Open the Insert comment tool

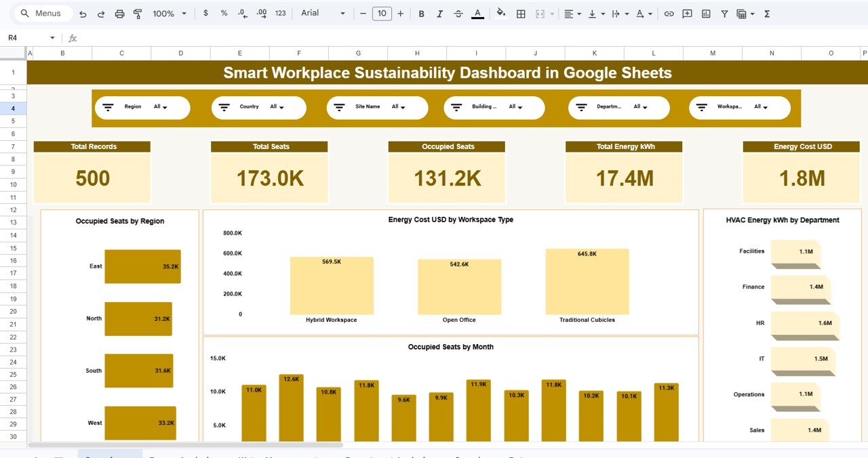pyautogui.click(x=687, y=13)
